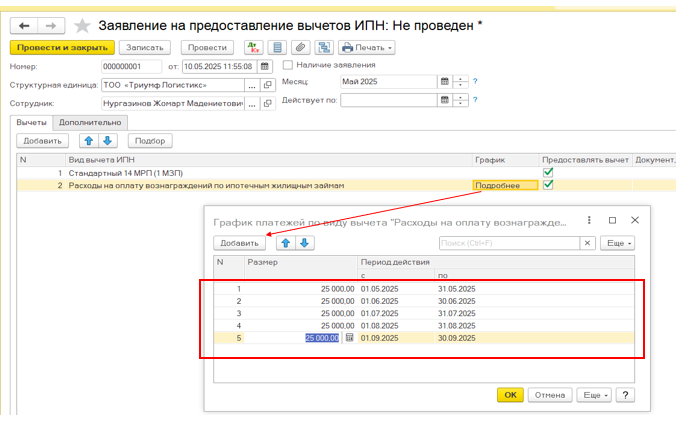
Task: Open calendar picker for document date
Action: 265,66
